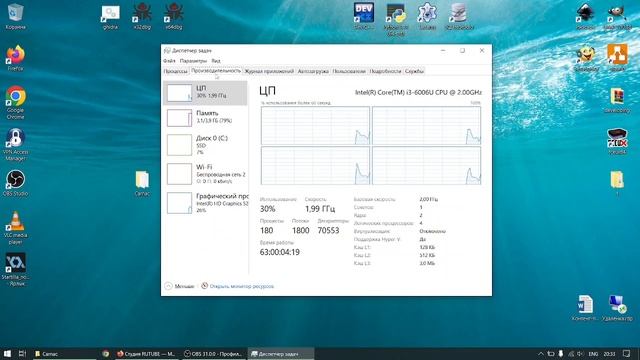640x360 pixels.
Task: Click the bottom-left CPU core graph
Action: click(316, 166)
